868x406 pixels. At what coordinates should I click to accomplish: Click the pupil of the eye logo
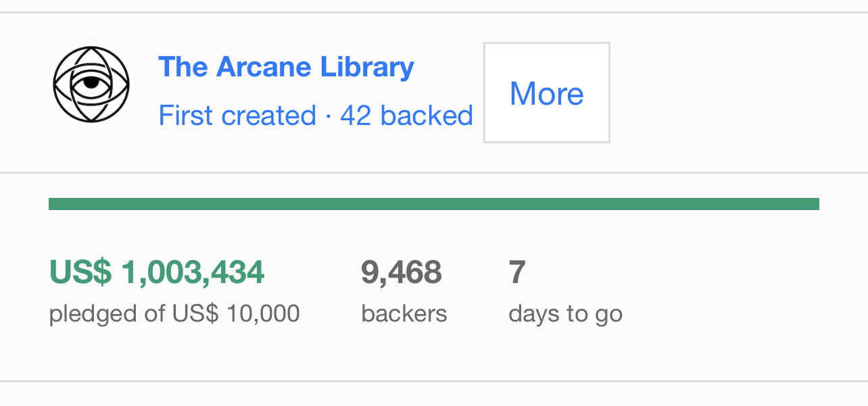coord(91,84)
